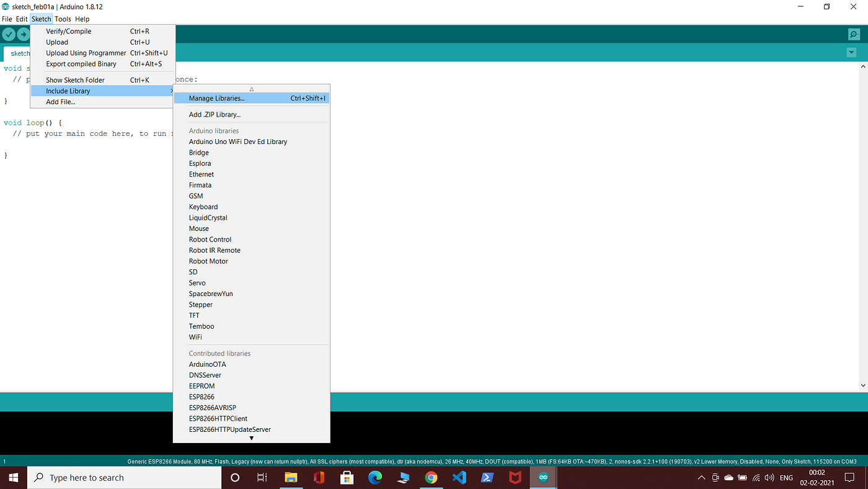Choose Verify/Compile from Sketch menu

click(103, 31)
